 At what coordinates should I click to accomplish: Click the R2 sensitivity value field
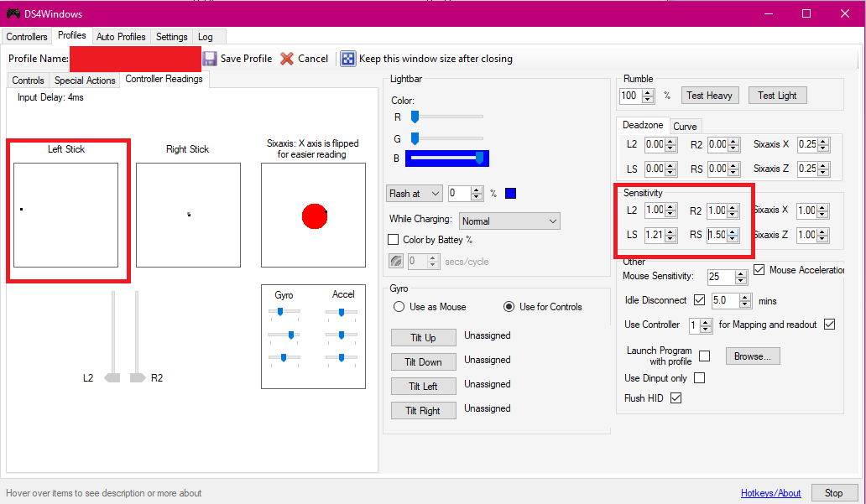[x=717, y=210]
